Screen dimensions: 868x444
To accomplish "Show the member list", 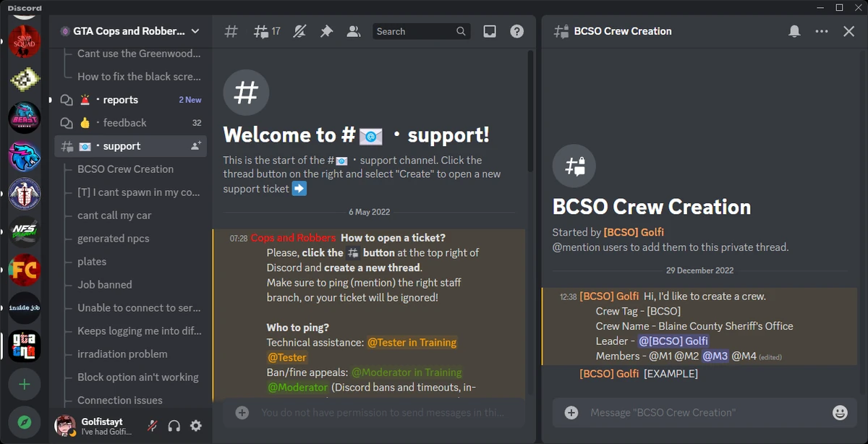I will [x=354, y=31].
